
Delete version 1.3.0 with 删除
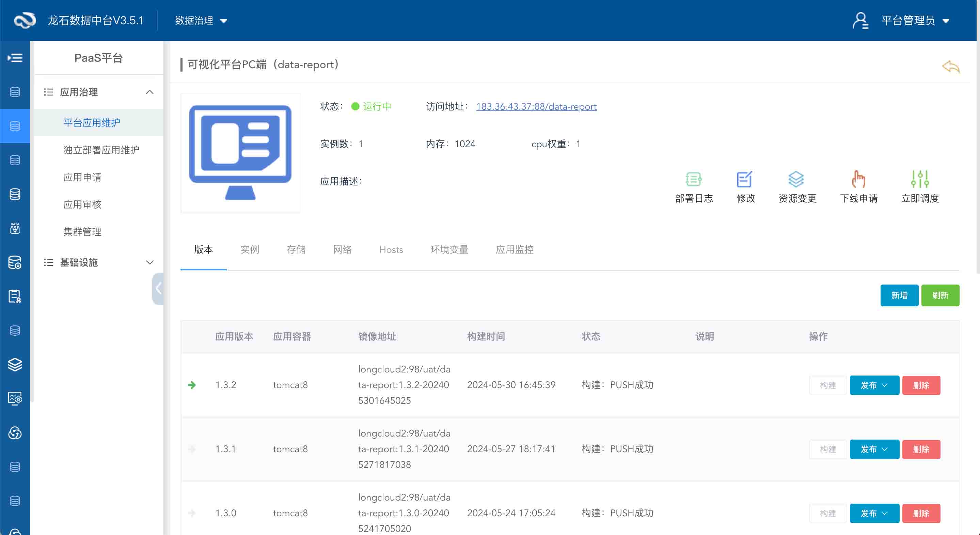tap(921, 513)
